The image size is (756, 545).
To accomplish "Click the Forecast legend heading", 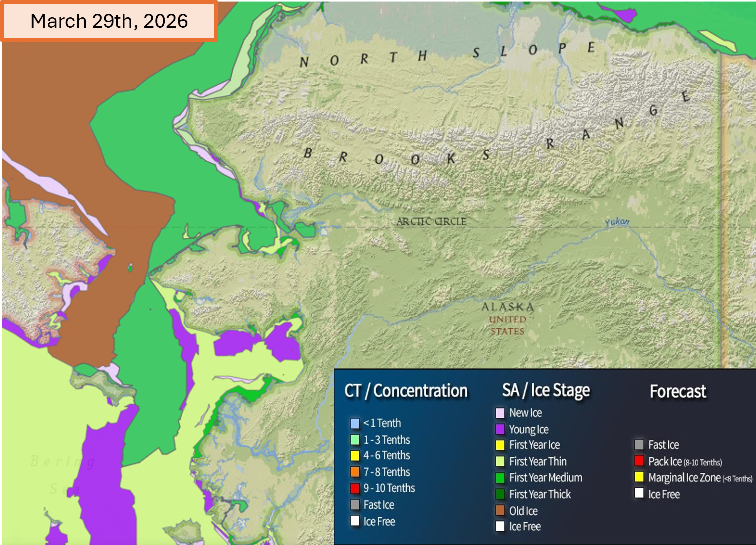I will pos(678,391).
